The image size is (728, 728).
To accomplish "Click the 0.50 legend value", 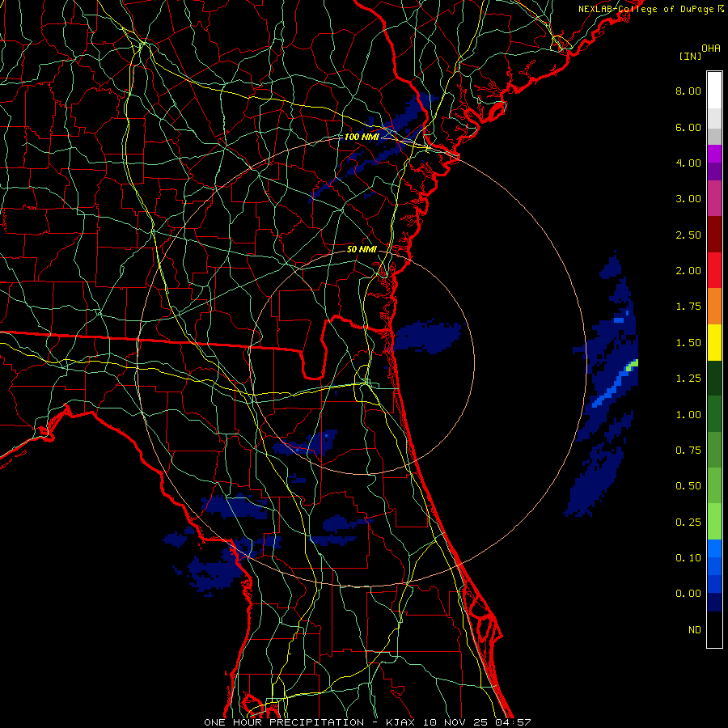I will 688,486.
